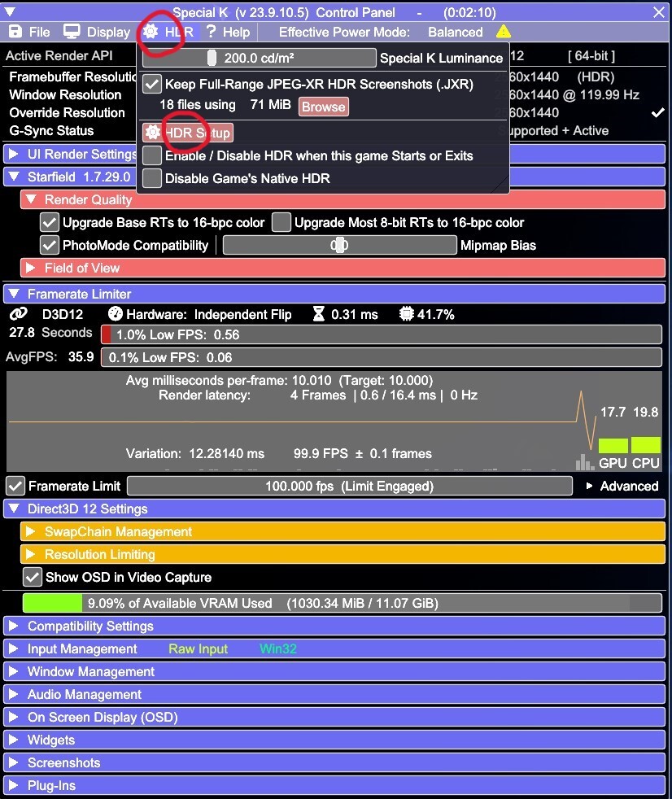
Task: Expand Input Management section
Action: click(334, 648)
